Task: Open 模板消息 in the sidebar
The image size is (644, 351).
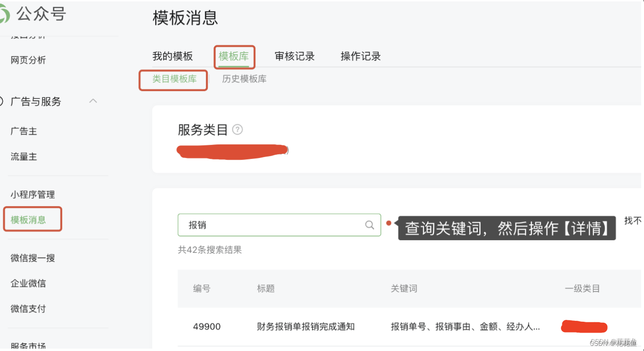Action: point(28,220)
